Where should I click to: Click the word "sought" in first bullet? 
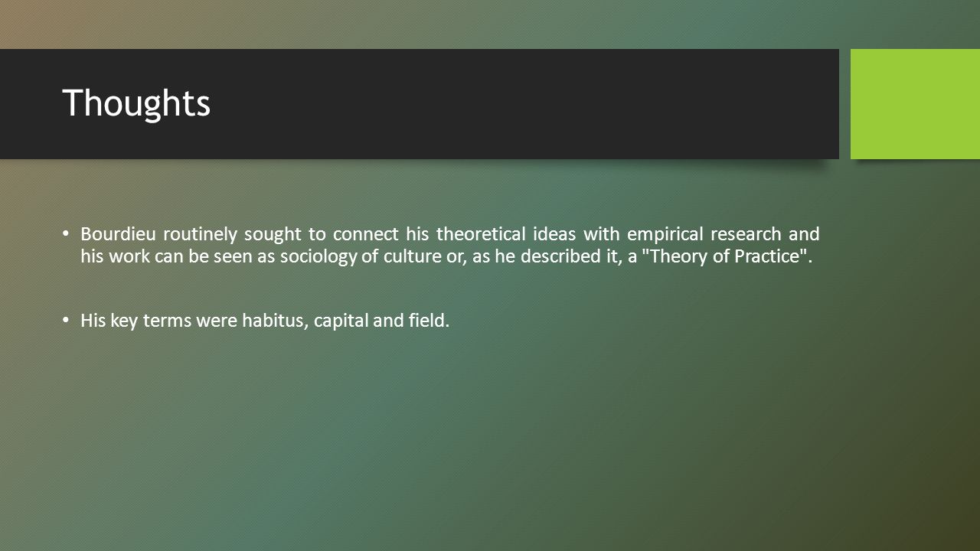click(x=273, y=233)
